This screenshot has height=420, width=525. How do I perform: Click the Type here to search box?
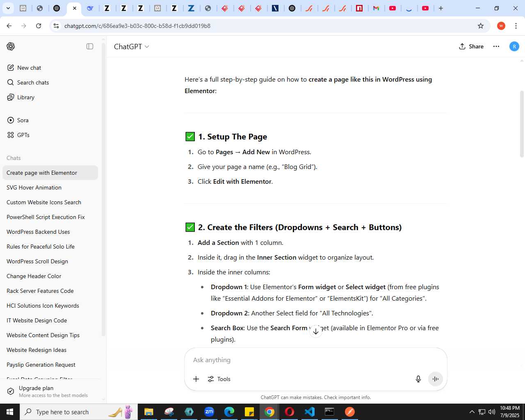tap(79, 412)
